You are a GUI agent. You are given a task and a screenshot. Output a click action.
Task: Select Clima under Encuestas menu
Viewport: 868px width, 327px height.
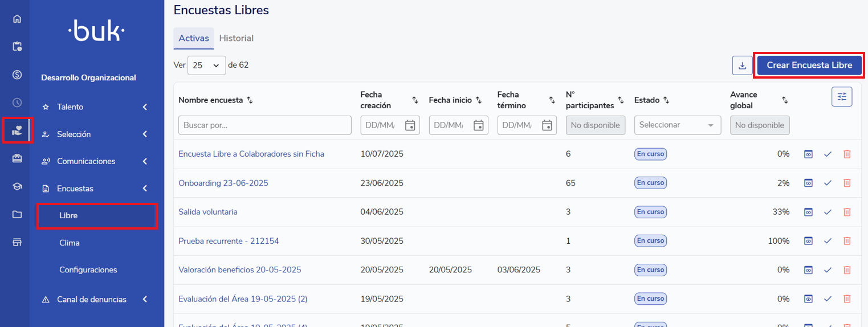pos(70,243)
